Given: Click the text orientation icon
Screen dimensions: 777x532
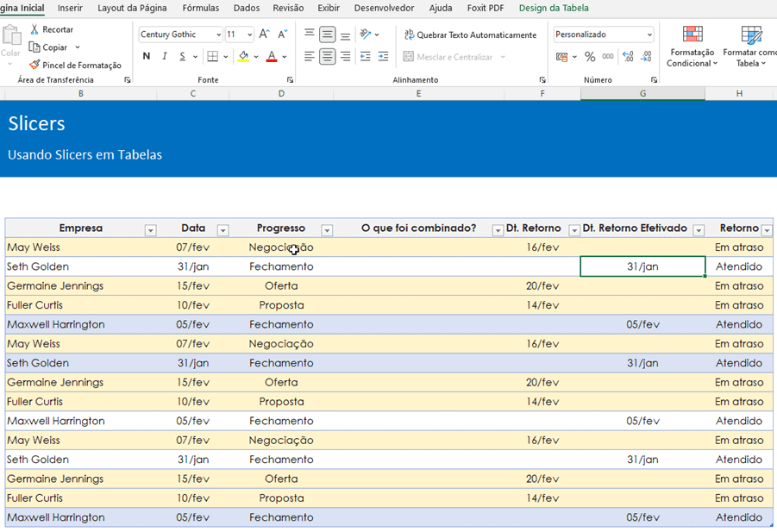Looking at the screenshot, I should pos(366,34).
